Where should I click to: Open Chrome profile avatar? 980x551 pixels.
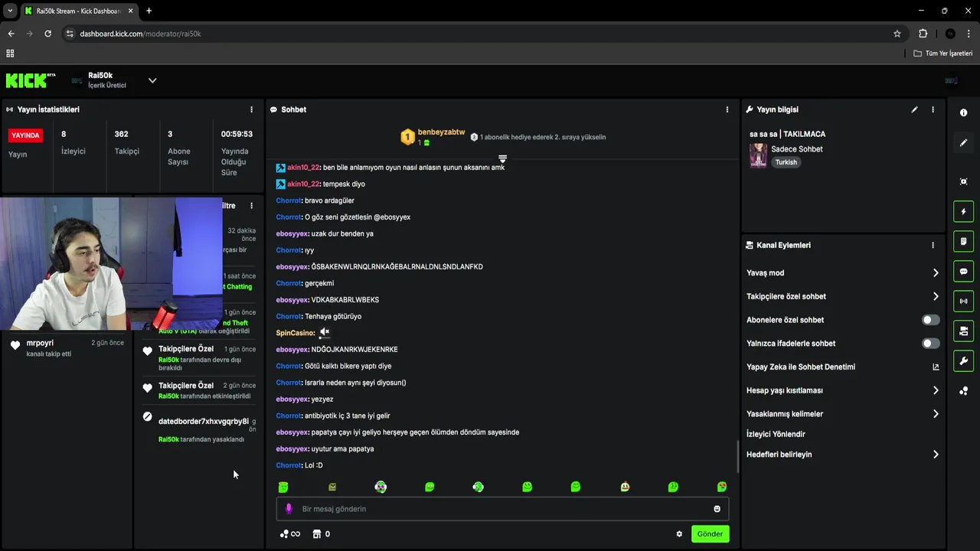pos(950,34)
